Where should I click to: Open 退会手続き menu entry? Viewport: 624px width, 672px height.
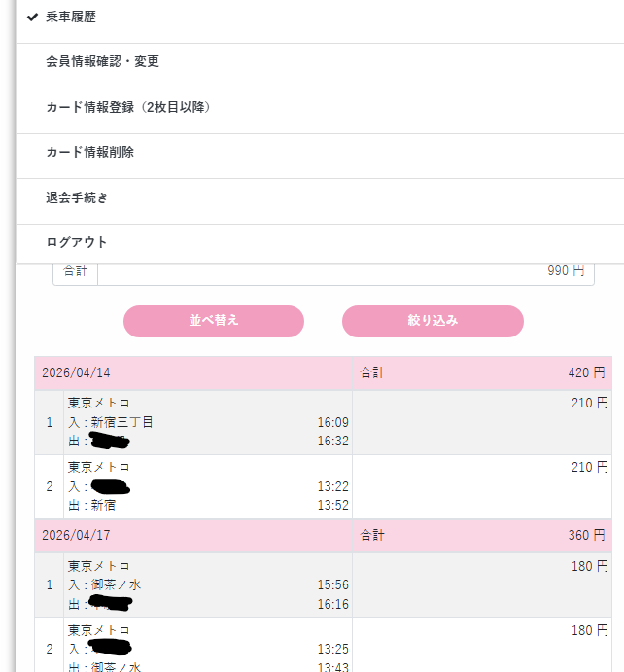(x=77, y=197)
